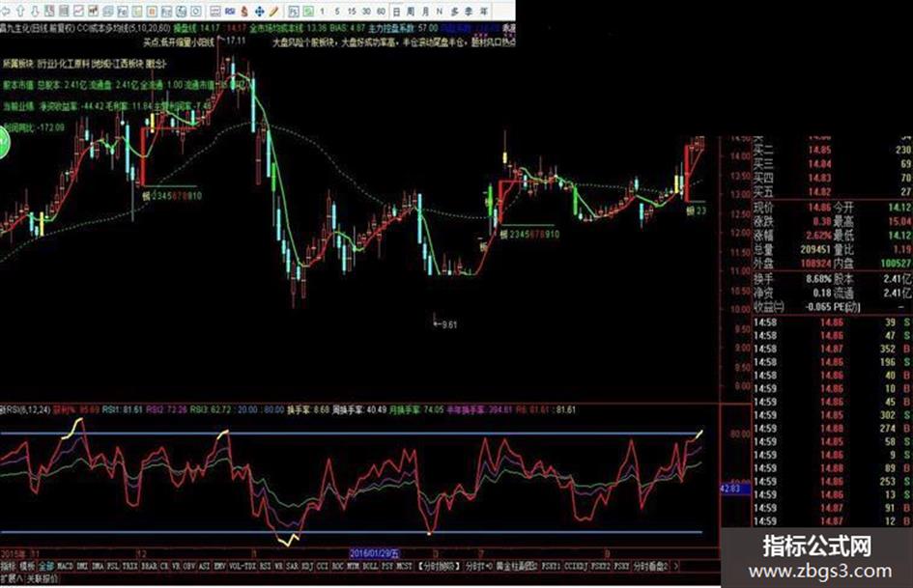
Task: Open the OBV indicator tab
Action: pyautogui.click(x=189, y=567)
